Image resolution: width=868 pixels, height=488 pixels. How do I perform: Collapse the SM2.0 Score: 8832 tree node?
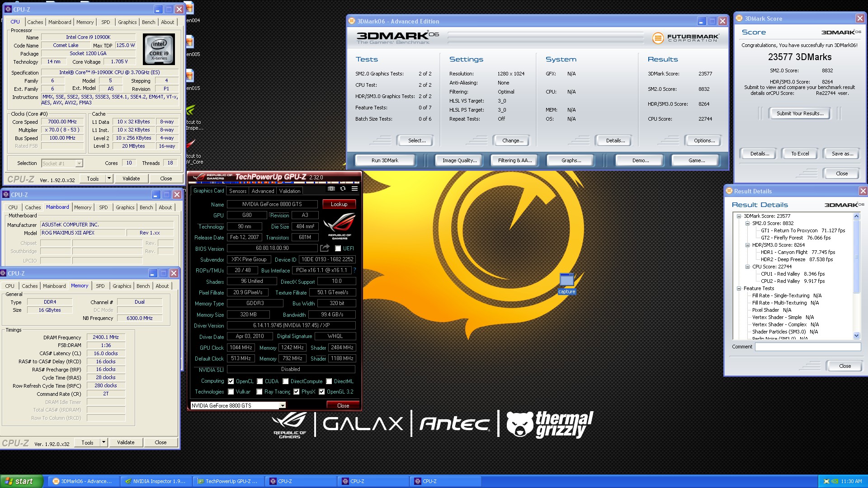[748, 223]
